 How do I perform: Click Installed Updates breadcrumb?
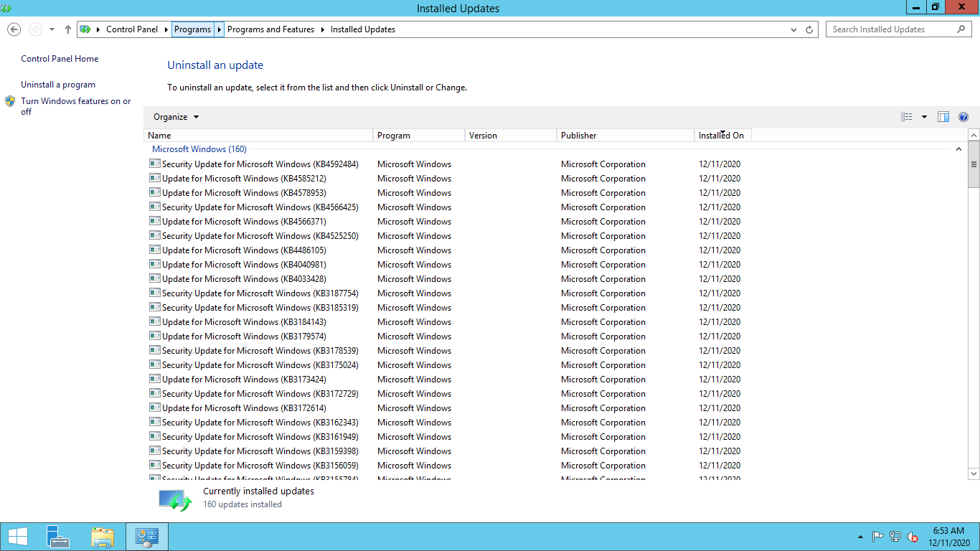click(x=363, y=29)
